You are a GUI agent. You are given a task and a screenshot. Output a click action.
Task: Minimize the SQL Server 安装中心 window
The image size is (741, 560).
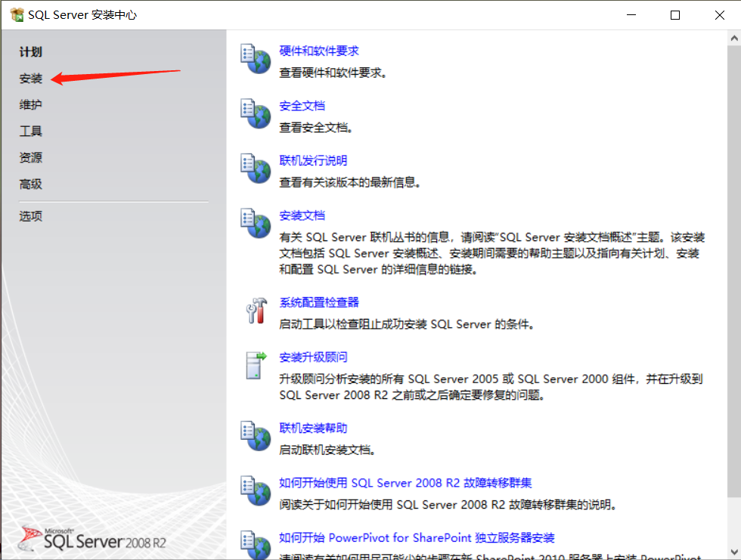point(631,15)
